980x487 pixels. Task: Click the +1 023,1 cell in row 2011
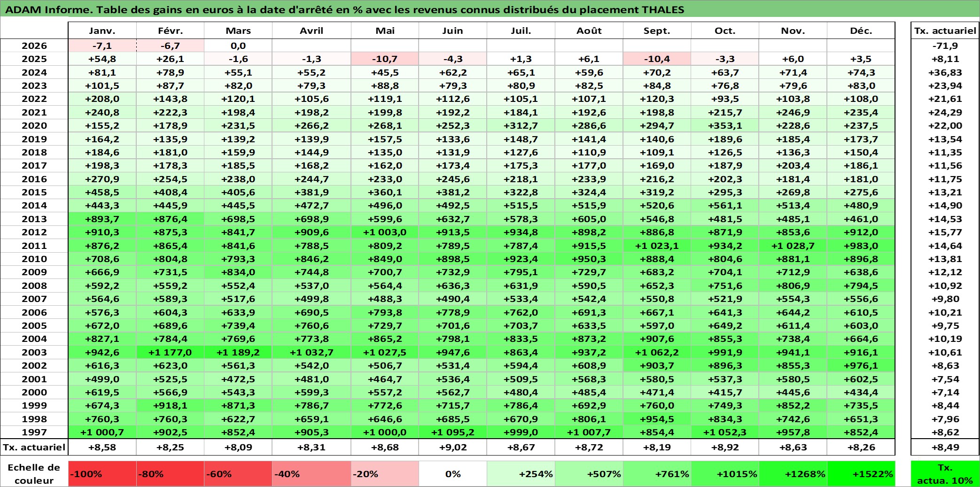coord(657,246)
